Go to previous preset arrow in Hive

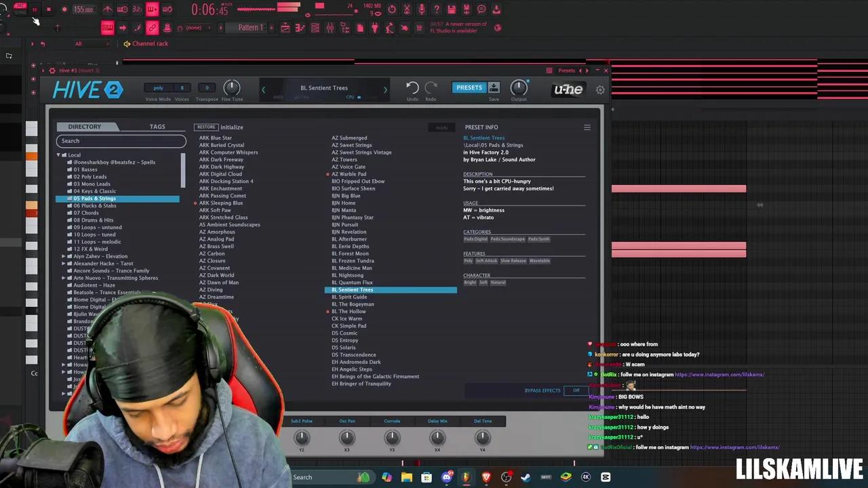pos(263,89)
